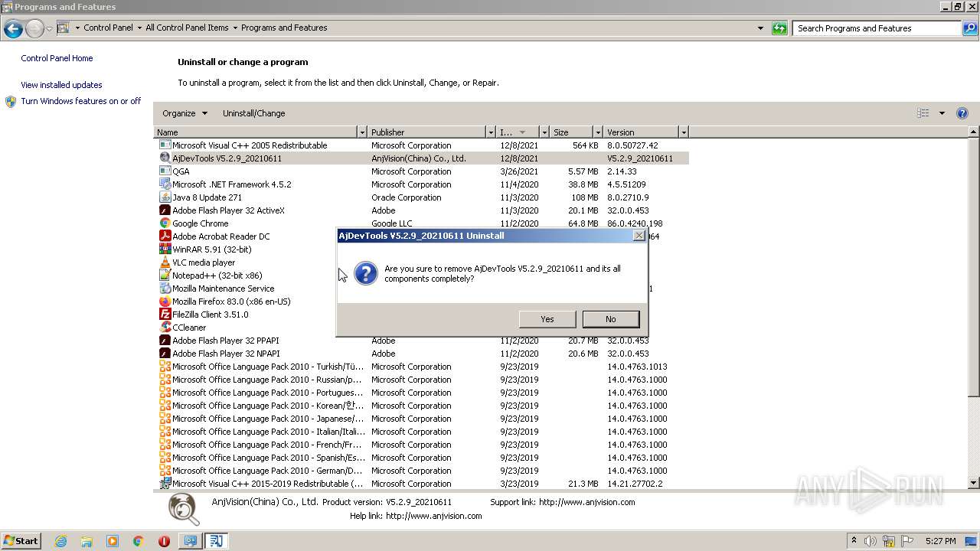Click the Programs and Features breadcrumb segment
The image size is (980, 551).
284,28
